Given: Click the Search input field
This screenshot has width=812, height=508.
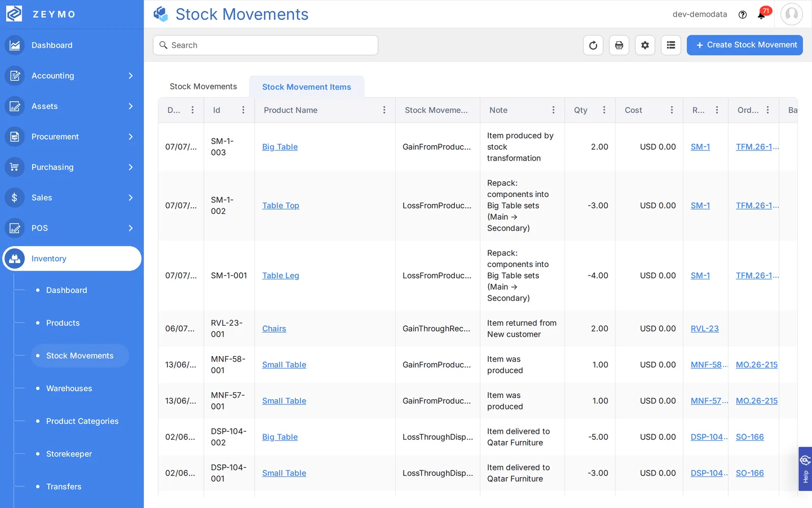Looking at the screenshot, I should (265, 45).
